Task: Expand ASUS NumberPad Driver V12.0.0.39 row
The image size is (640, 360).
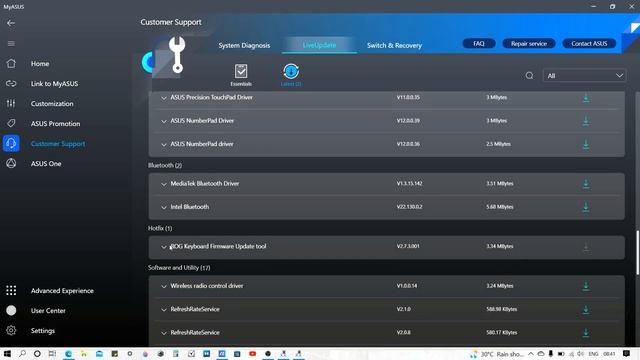Action: (x=164, y=121)
